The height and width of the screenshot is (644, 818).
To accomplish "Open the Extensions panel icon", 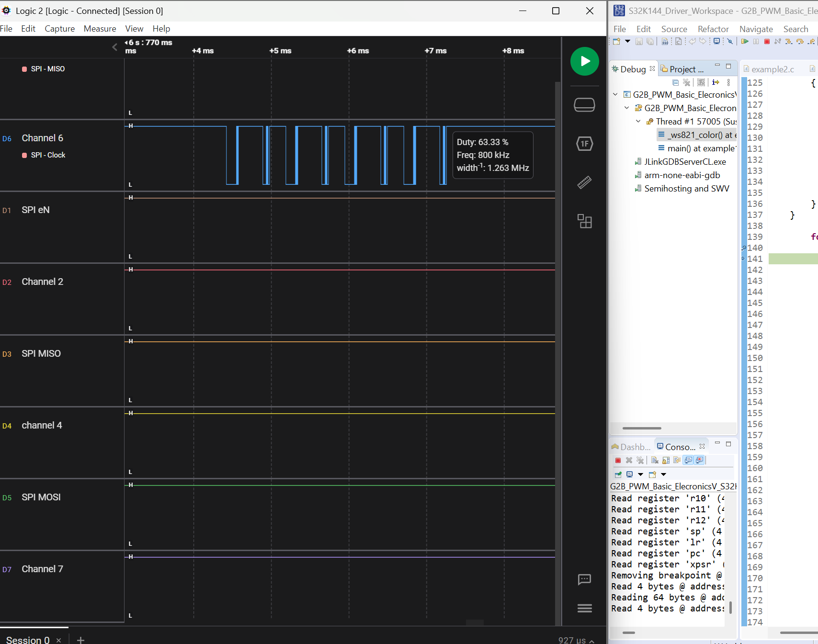I will click(x=584, y=221).
